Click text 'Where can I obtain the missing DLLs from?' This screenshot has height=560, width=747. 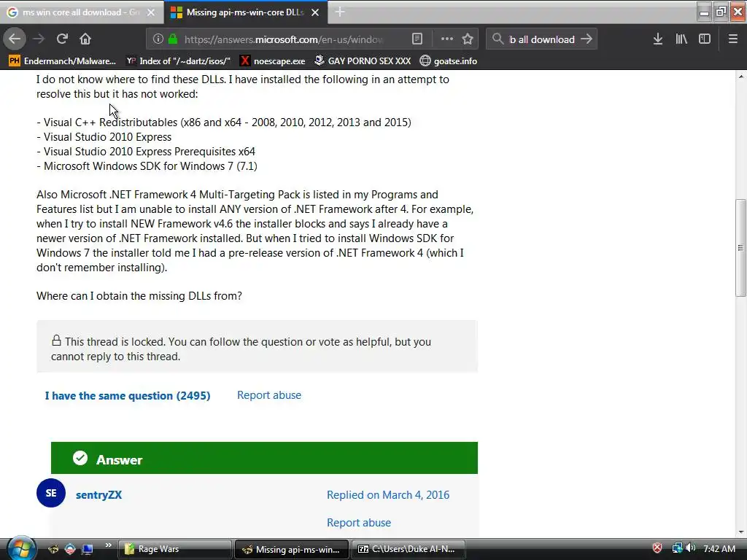click(x=139, y=296)
